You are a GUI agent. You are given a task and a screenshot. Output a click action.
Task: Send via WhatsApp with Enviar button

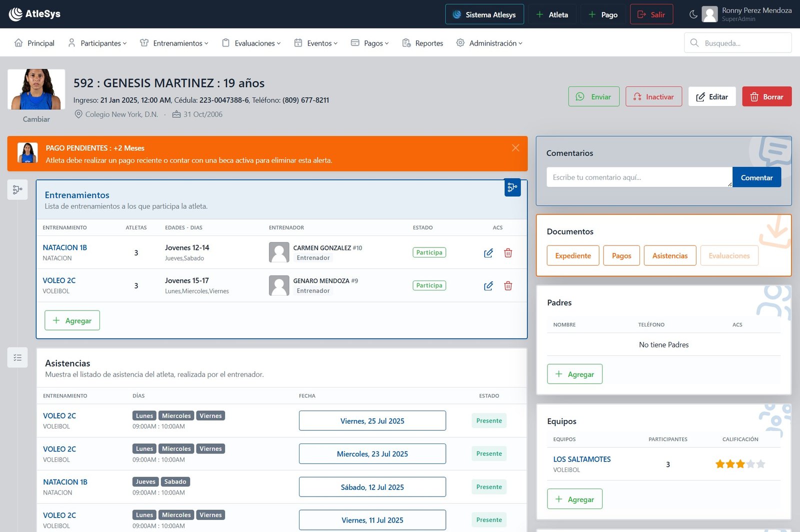point(593,96)
